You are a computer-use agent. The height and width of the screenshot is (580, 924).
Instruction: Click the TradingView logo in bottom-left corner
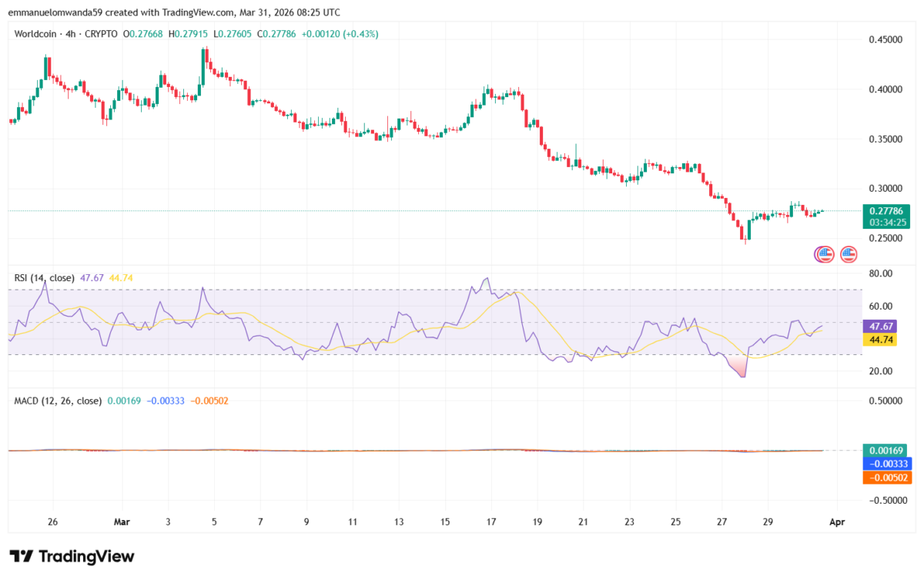[x=69, y=556]
